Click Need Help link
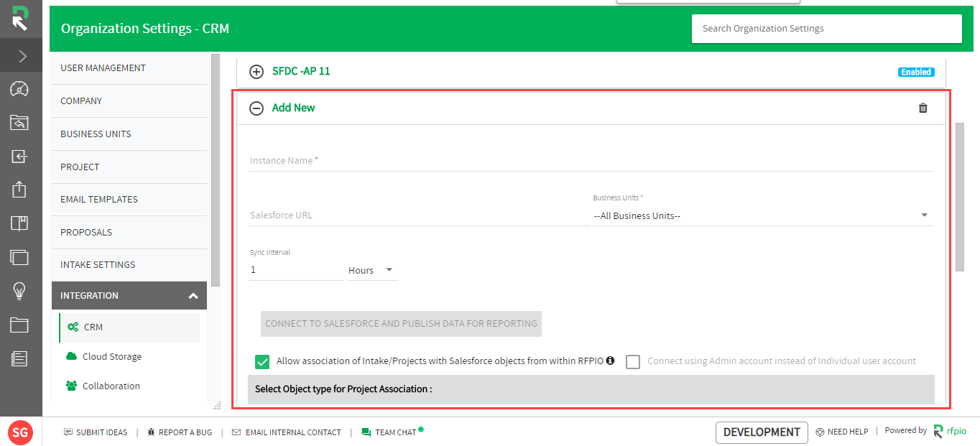Screen dimensions: 980x446 pyautogui.click(x=842, y=432)
